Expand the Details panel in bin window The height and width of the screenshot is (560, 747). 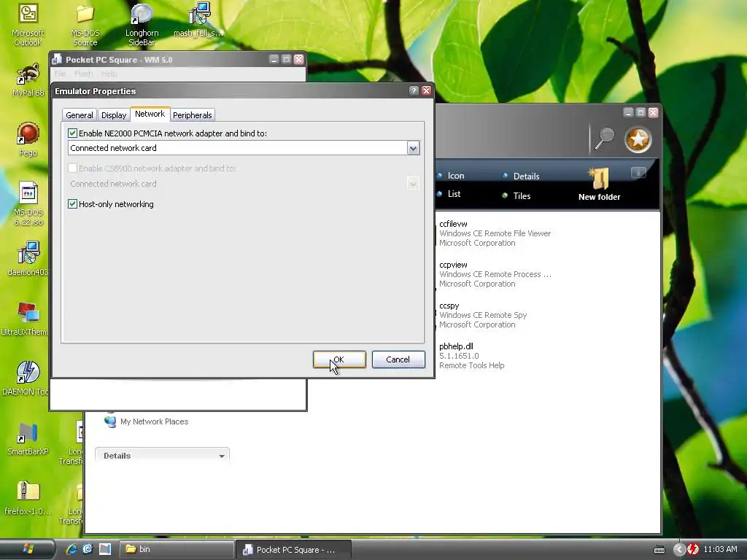tap(222, 456)
